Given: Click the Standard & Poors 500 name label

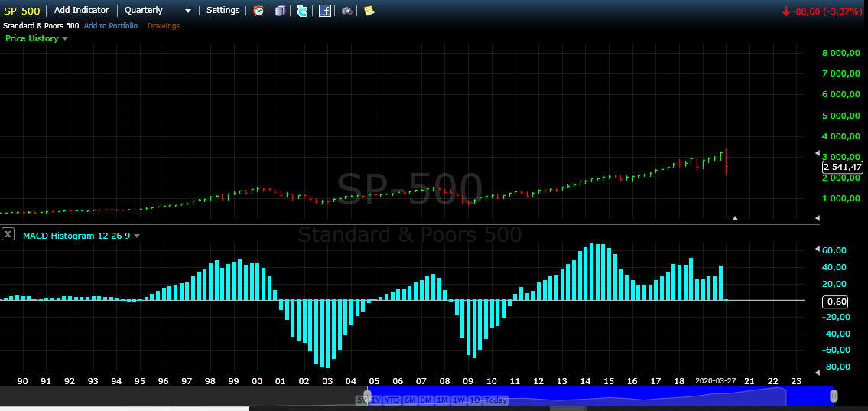Looking at the screenshot, I should 41,25.
